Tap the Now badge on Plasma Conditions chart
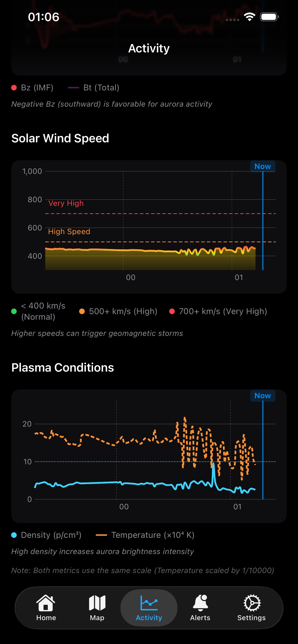 262,396
